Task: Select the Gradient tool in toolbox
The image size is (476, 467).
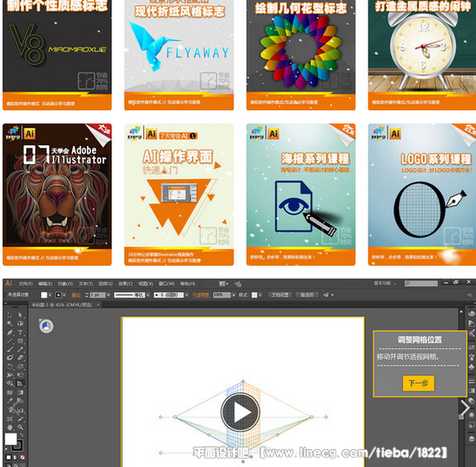Action: tap(20, 392)
